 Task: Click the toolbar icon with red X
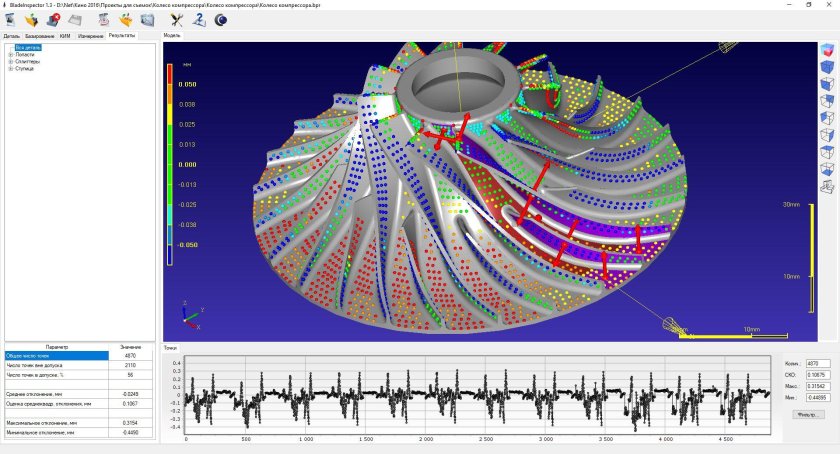[52, 19]
